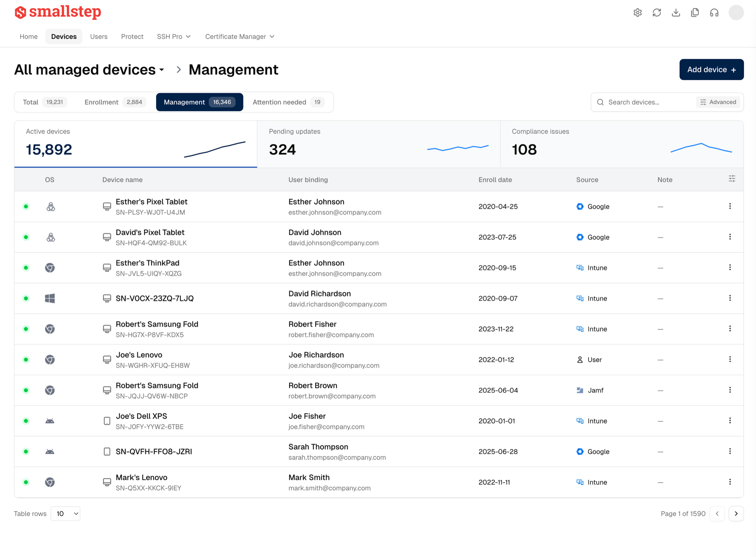Expand the SSH Pro menu
The width and height of the screenshot is (756, 557).
174,37
